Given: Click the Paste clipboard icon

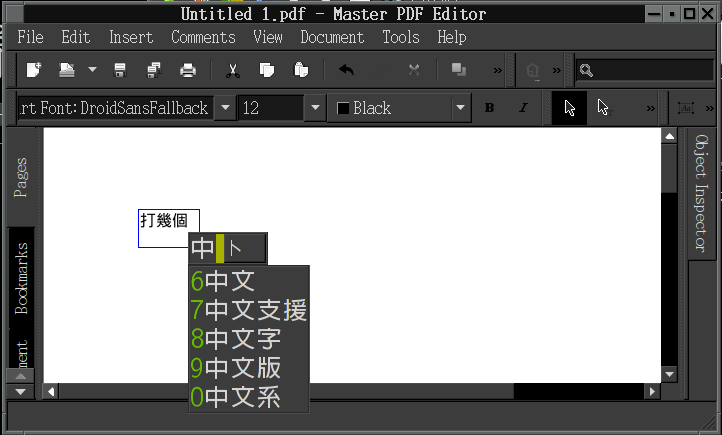Looking at the screenshot, I should click(x=300, y=70).
